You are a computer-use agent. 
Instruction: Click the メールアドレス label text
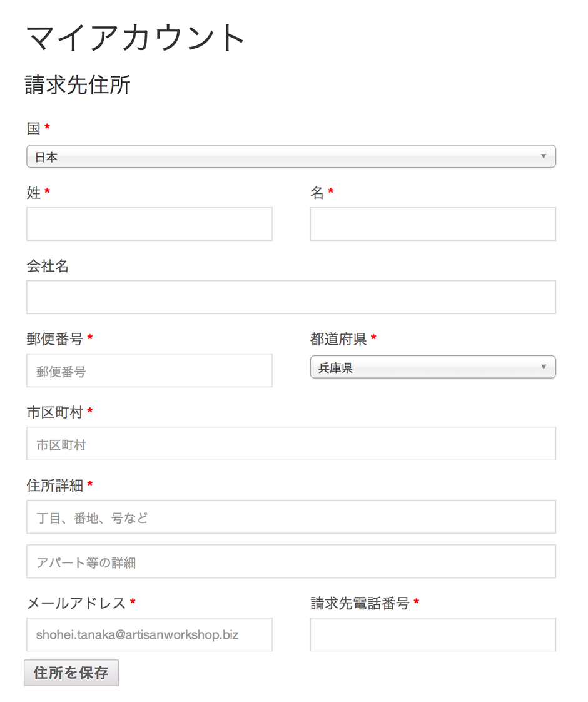tap(76, 603)
